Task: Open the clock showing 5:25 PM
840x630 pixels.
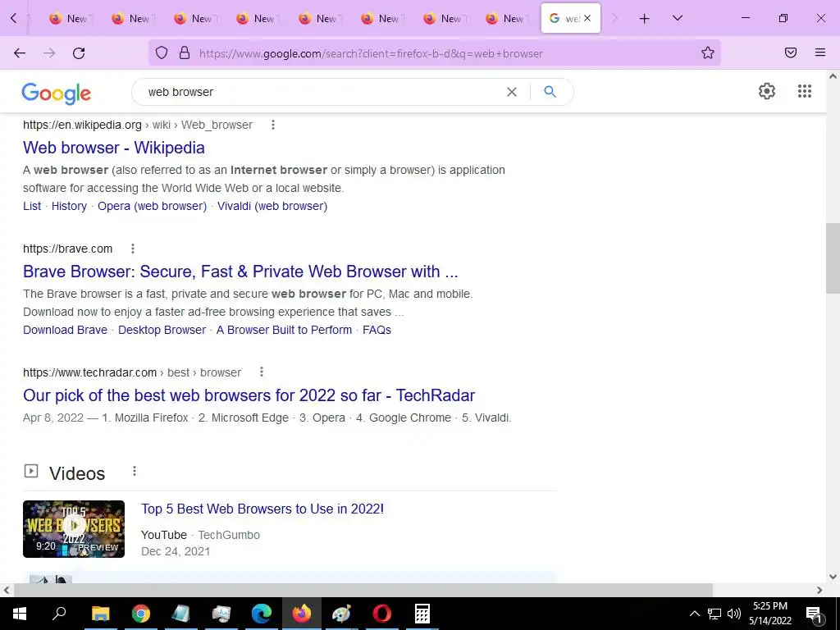Action: click(769, 614)
